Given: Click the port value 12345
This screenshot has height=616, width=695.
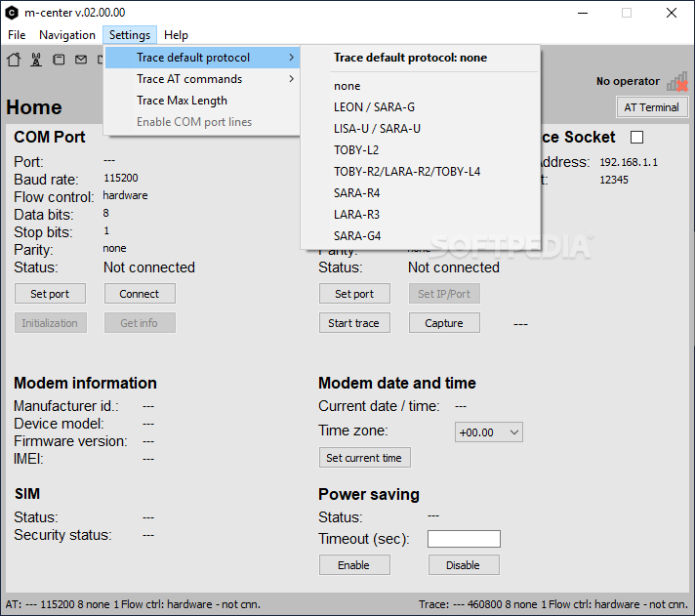Looking at the screenshot, I should 614,180.
